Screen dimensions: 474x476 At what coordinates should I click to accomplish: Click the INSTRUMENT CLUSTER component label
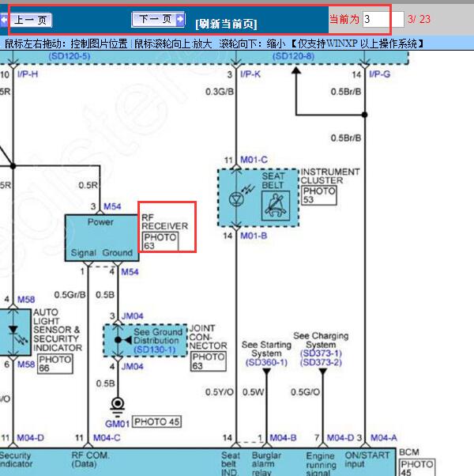coord(330,176)
